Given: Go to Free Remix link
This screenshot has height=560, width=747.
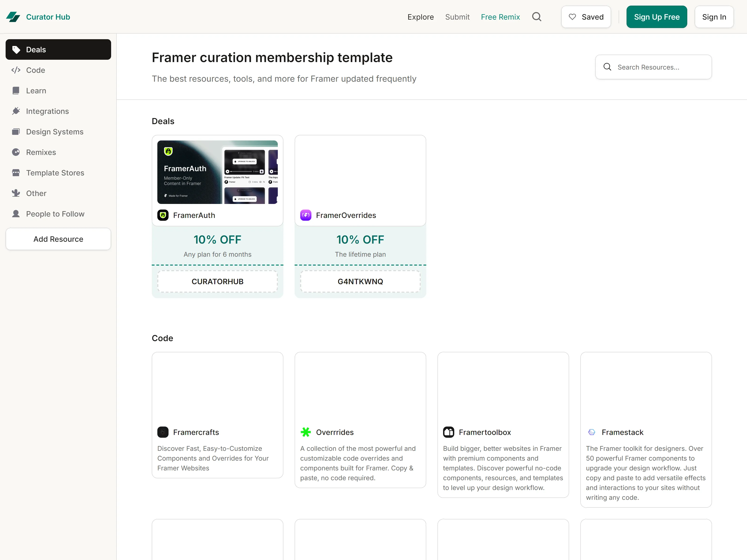Looking at the screenshot, I should (500, 17).
